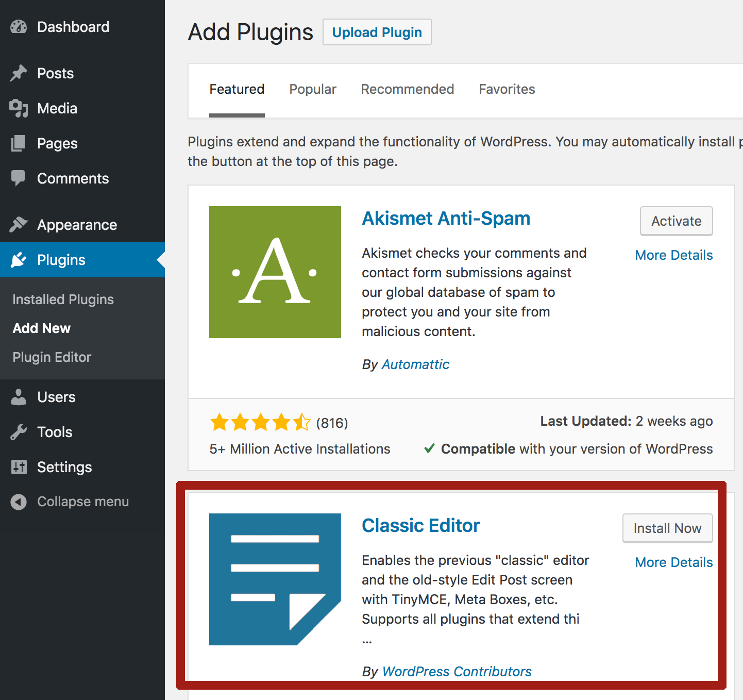
Task: Open the Settings menu label
Action: point(64,467)
